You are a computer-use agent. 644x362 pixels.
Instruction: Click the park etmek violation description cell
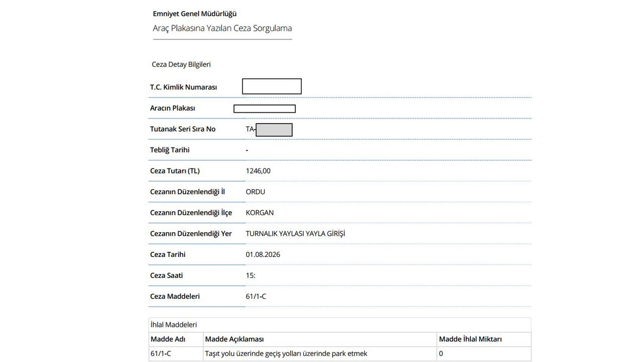(286, 354)
